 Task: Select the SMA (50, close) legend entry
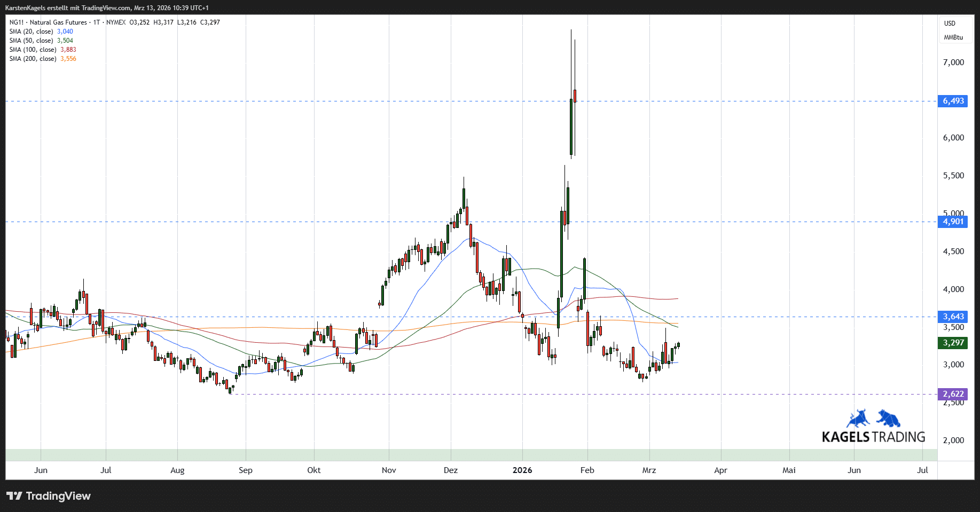31,41
